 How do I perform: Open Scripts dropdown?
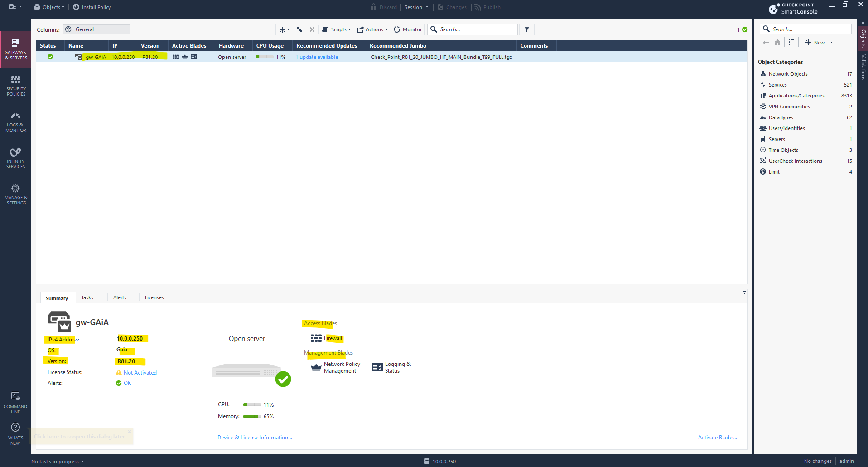pos(336,29)
